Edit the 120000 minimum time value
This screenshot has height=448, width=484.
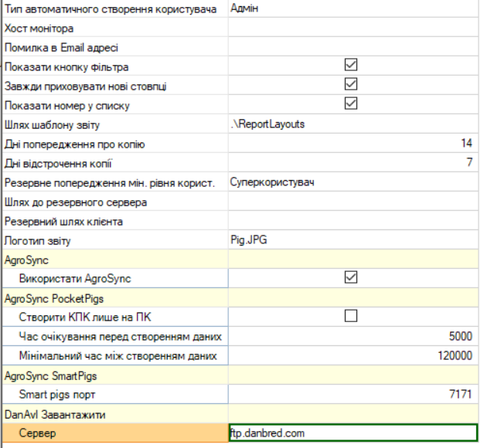tap(353, 355)
